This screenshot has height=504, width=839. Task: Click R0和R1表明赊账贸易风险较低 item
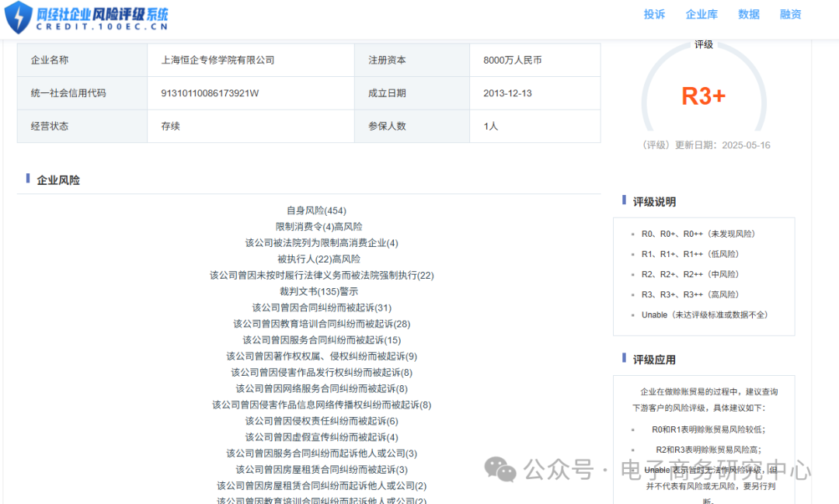(x=708, y=429)
